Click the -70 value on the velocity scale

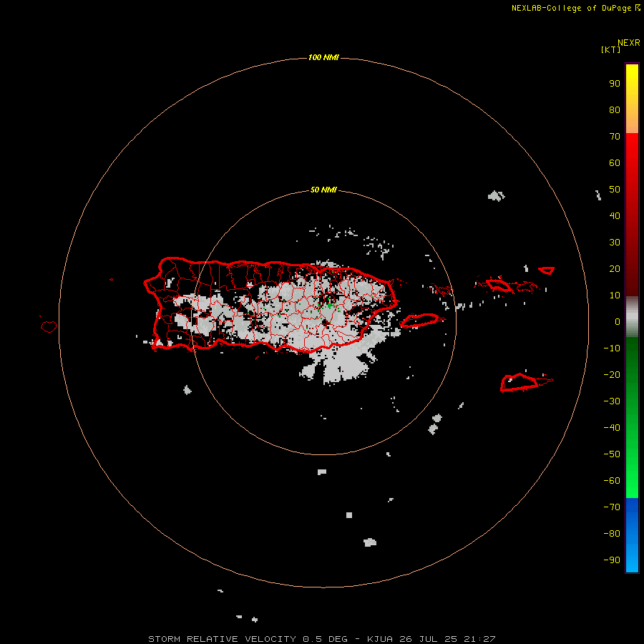[x=612, y=507]
